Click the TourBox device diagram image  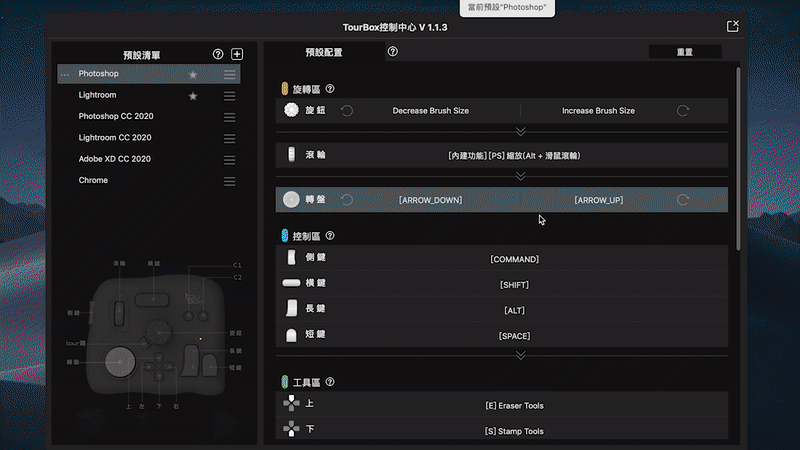pos(156,336)
